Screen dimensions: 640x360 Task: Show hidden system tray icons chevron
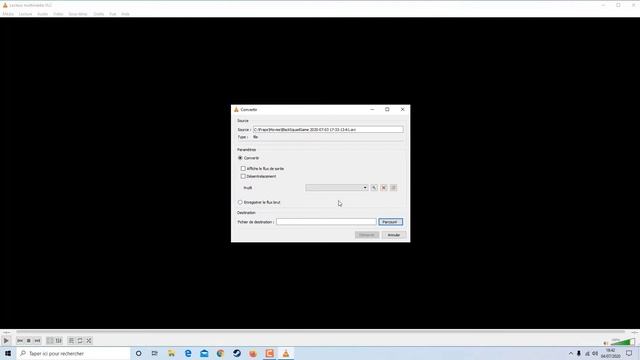click(x=571, y=353)
